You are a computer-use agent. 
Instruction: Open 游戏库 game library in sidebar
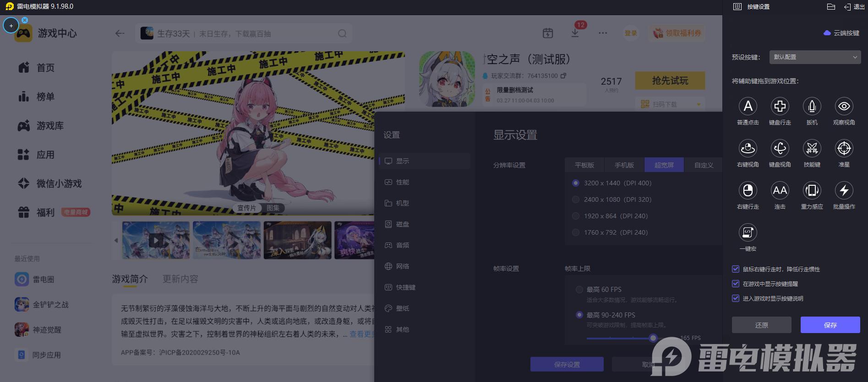(41, 126)
